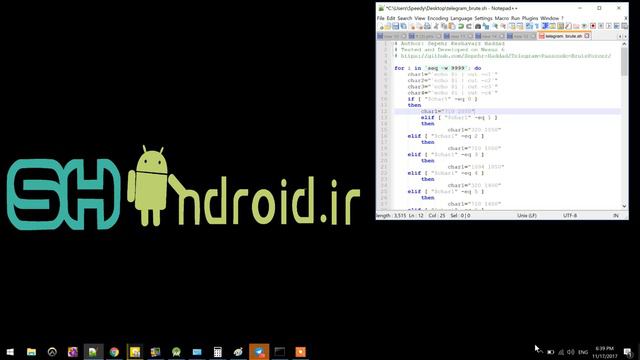Undo the last edit with the green arrow icon
640x360 pixels.
461,26
